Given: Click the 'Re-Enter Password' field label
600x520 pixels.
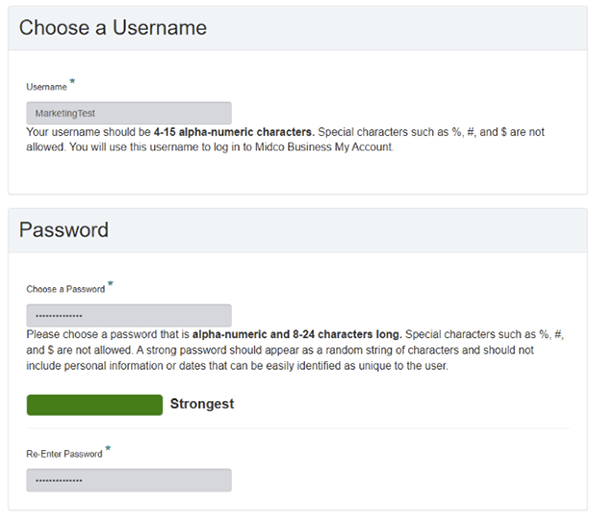Looking at the screenshot, I should tap(64, 454).
